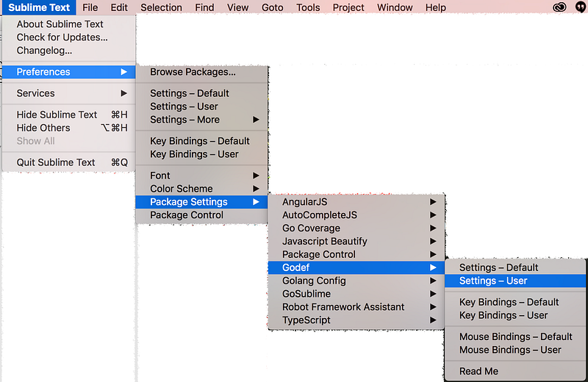Expand Go Coverage package settings

[x=356, y=228]
